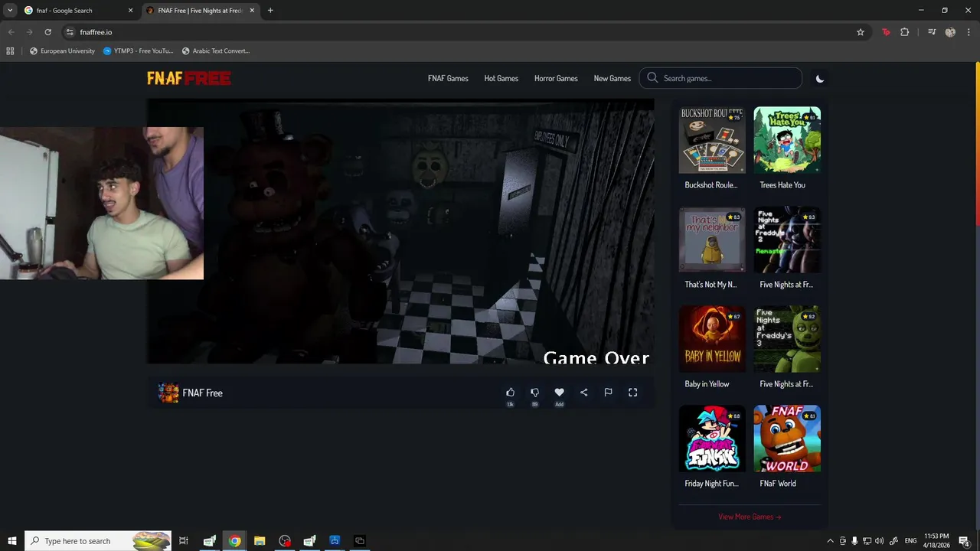Open Hot Games menu
Image resolution: width=980 pixels, height=551 pixels.
coord(501,78)
